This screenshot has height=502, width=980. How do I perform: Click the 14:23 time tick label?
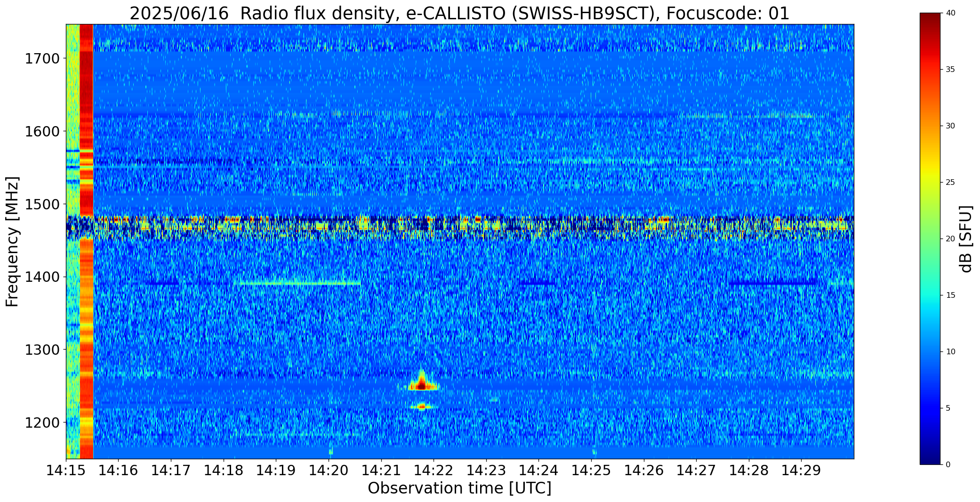coord(486,470)
